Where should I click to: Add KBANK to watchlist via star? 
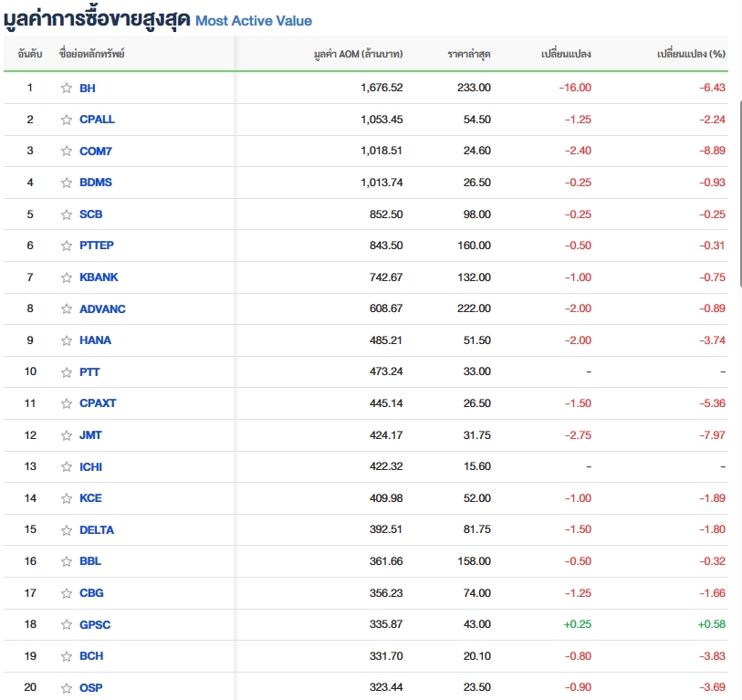(67, 277)
